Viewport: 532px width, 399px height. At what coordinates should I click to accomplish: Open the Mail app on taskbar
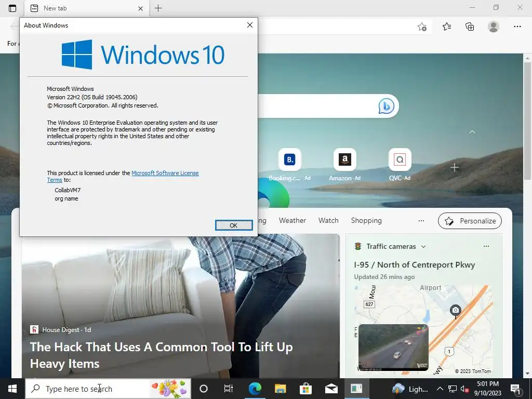[331, 389]
